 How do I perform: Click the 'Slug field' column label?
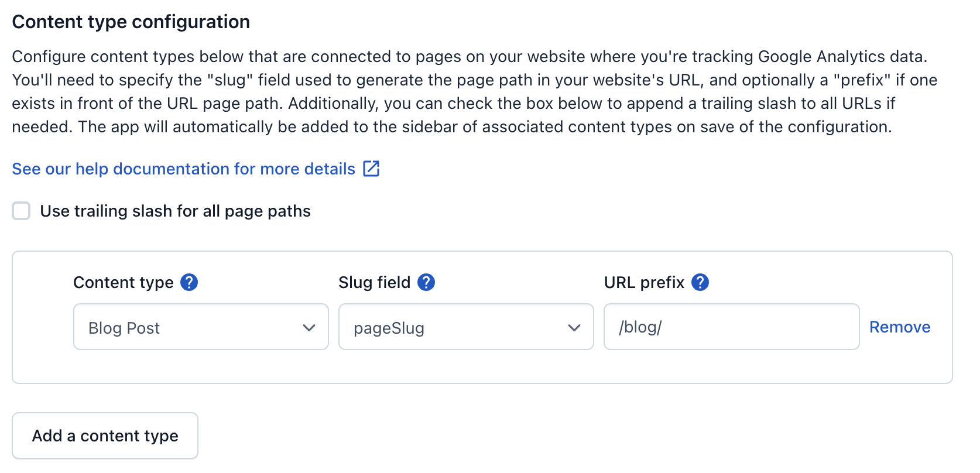[375, 282]
